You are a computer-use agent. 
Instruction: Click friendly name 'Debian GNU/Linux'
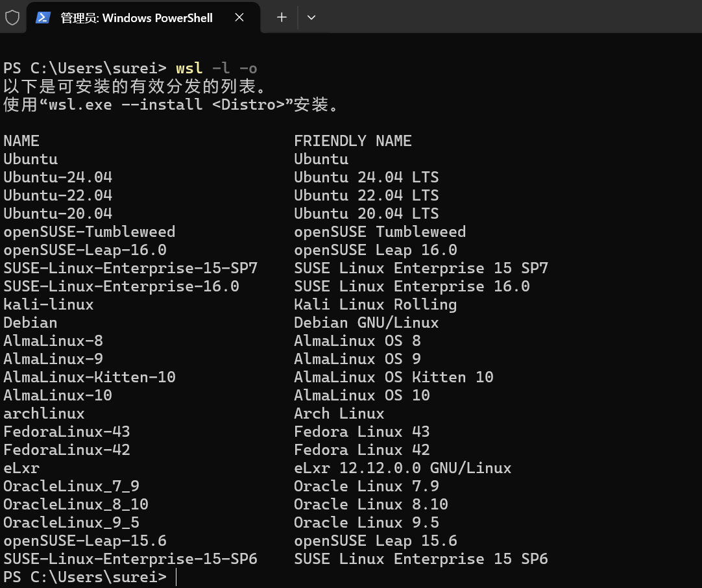coord(366,323)
